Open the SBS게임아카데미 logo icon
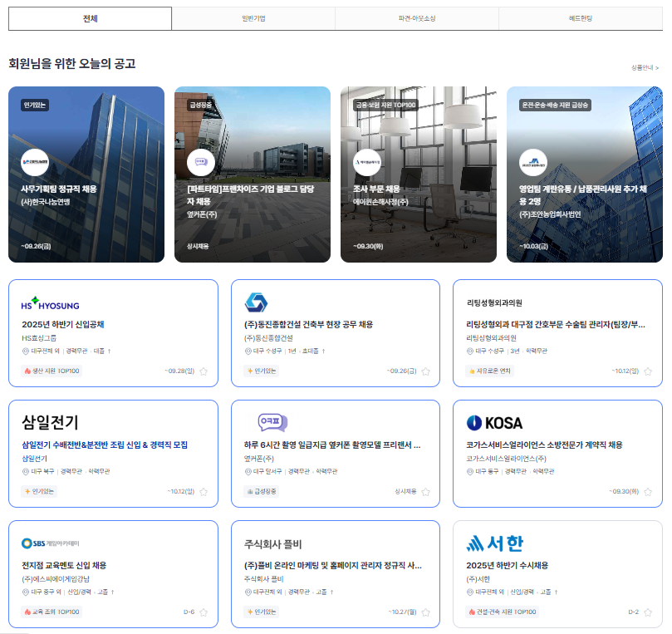Screen dimensions: 672x634 click(27, 544)
